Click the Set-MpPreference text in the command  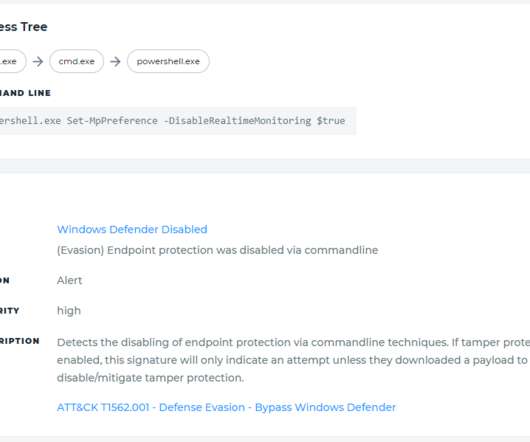click(x=112, y=121)
